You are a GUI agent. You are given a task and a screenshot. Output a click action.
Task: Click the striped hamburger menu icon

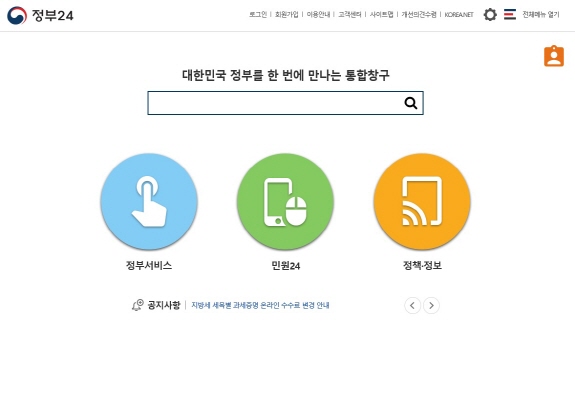click(x=510, y=14)
